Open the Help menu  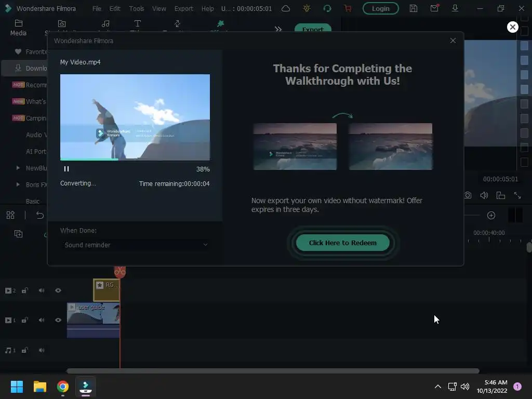[207, 8]
